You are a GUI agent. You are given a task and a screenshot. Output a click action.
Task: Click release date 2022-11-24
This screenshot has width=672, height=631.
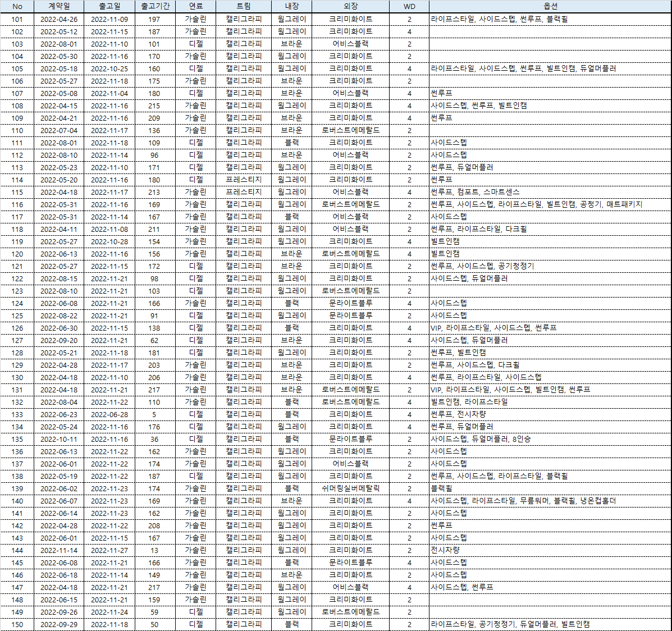tap(109, 612)
